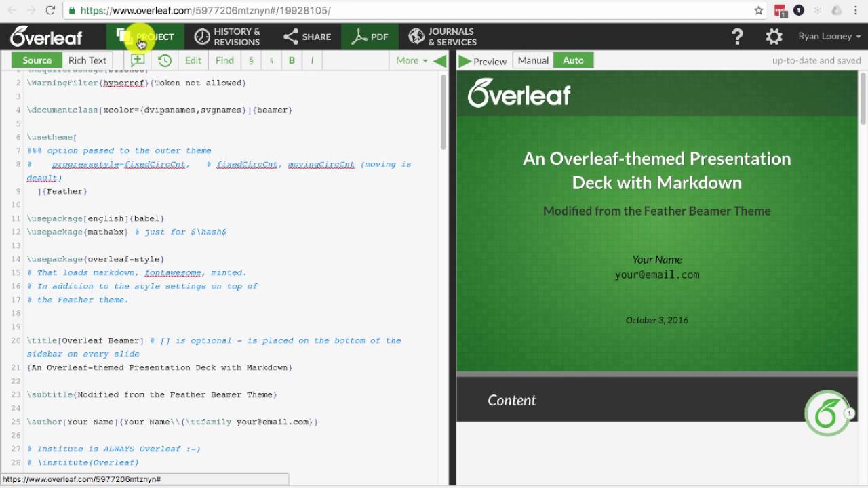This screenshot has height=488, width=868.
Task: Add a comment with plus icon
Action: [x=138, y=60]
